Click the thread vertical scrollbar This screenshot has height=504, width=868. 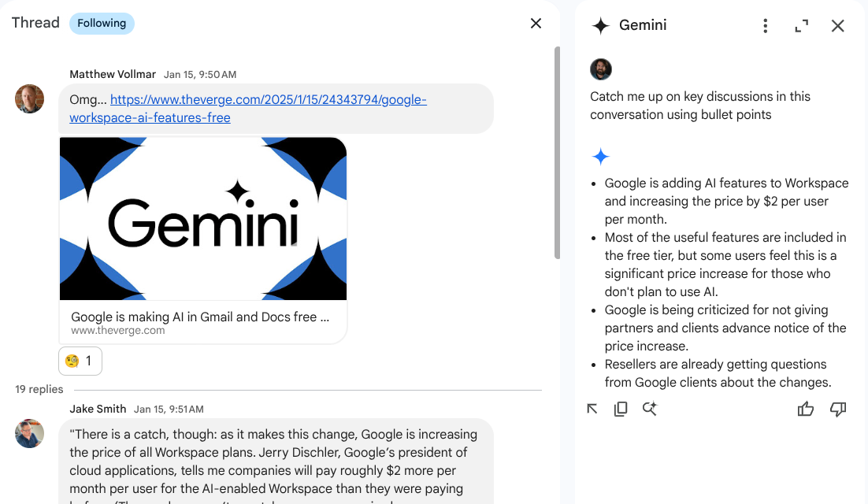click(557, 153)
